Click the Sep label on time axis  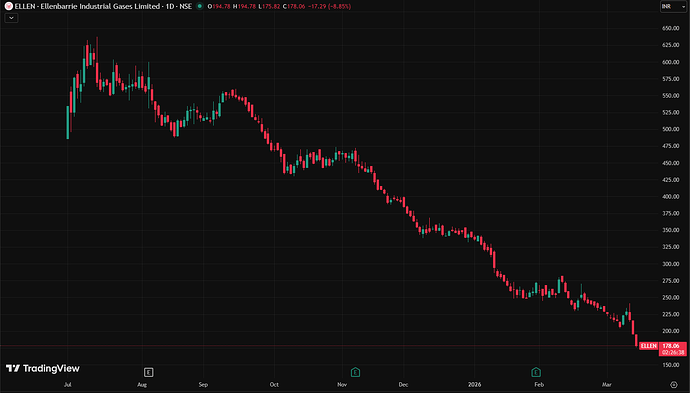(203, 385)
